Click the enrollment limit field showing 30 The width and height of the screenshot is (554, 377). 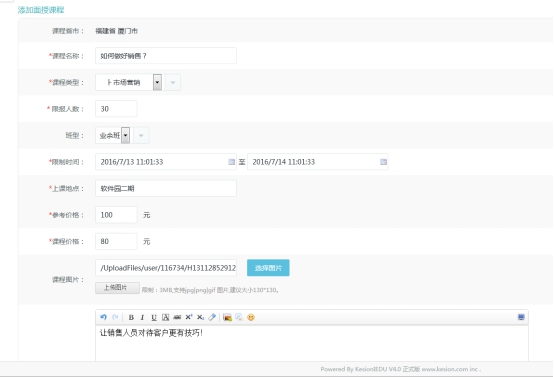coord(116,109)
